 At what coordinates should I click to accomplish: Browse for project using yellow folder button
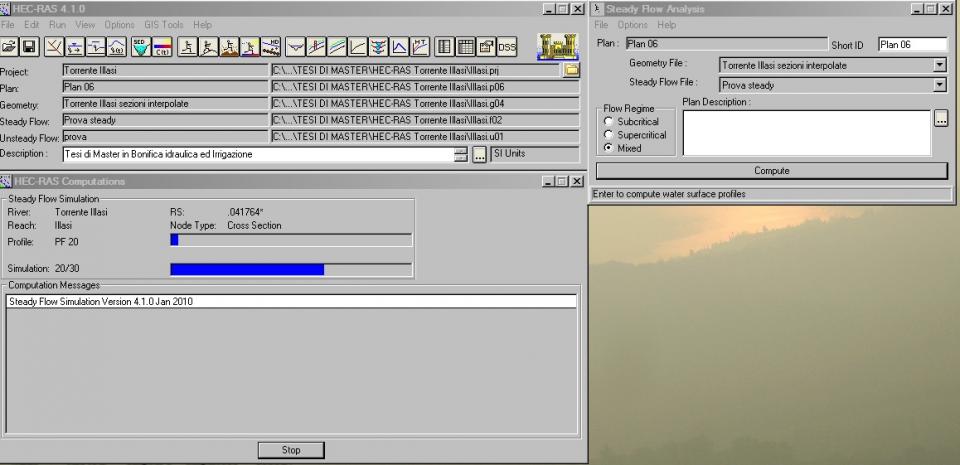(572, 71)
